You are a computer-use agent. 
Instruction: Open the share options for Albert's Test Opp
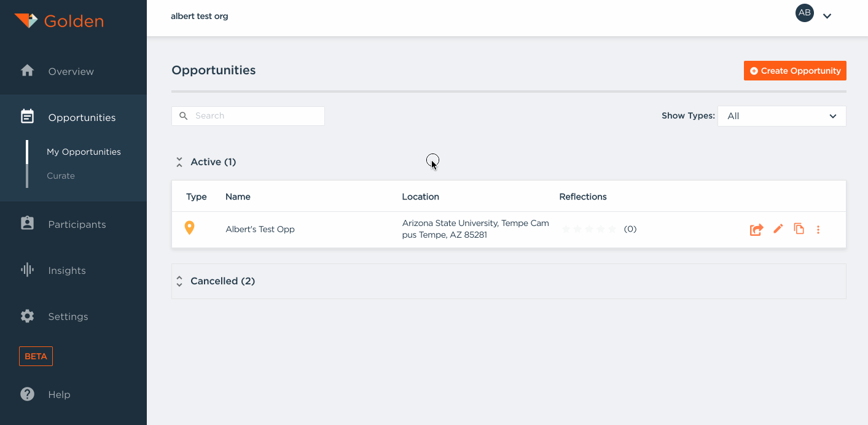click(x=756, y=228)
